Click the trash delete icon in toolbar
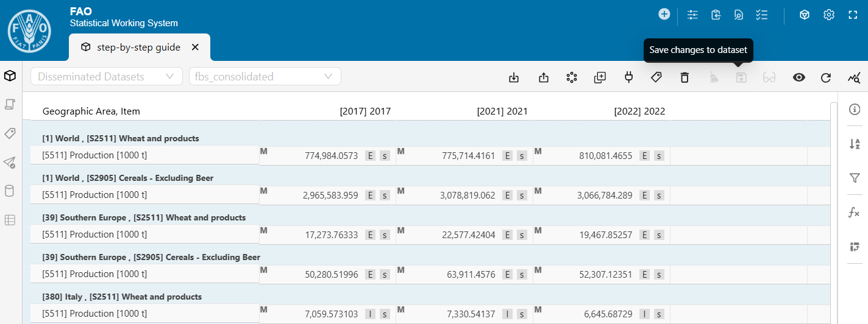868x324 pixels. click(x=685, y=77)
